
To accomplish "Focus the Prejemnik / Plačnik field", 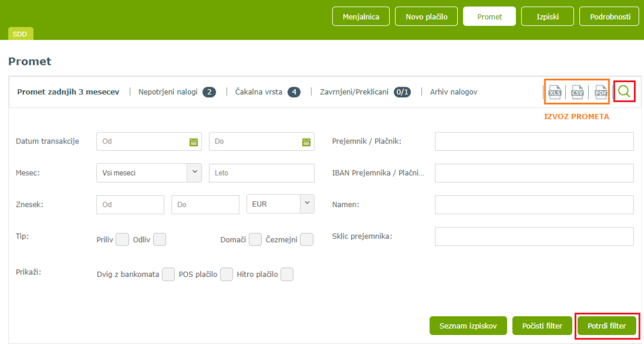I will point(534,142).
